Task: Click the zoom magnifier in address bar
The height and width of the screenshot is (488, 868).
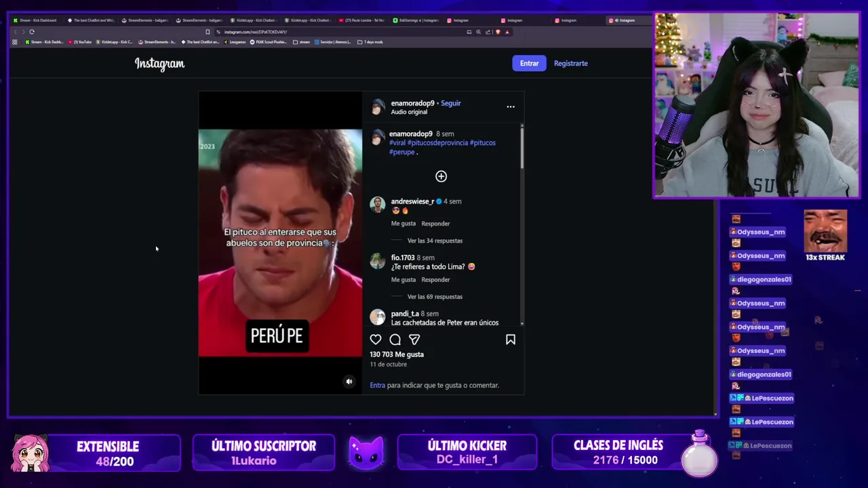Action: tap(479, 32)
